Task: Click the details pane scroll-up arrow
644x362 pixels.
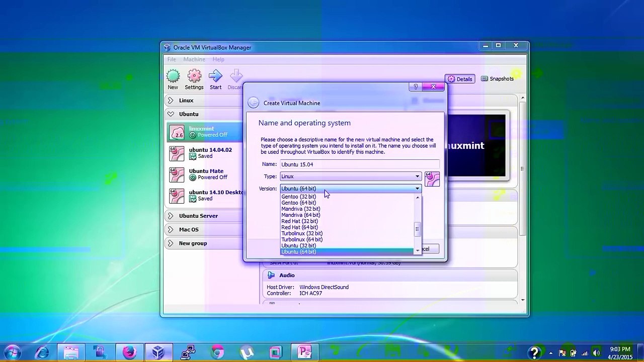Action: [x=523, y=98]
